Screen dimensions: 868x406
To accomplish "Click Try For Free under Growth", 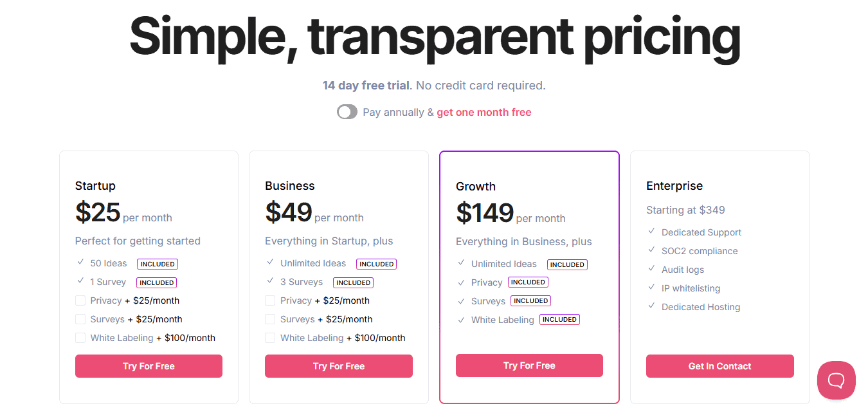I will (x=529, y=365).
